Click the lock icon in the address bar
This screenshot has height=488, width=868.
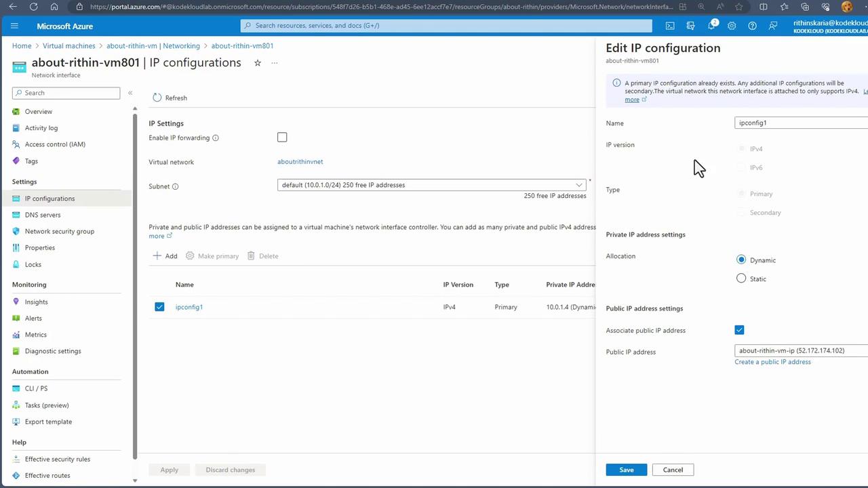pyautogui.click(x=79, y=7)
